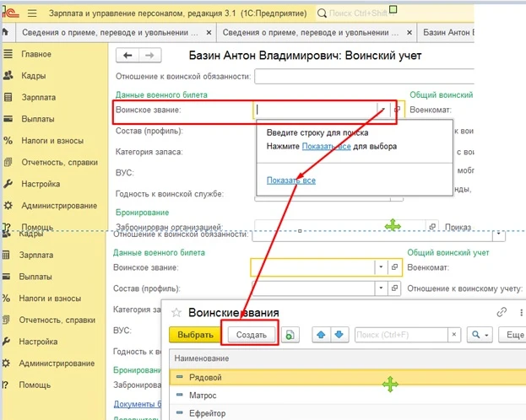Click the Бронирование section heading above Забронирован организацией

coord(142,213)
